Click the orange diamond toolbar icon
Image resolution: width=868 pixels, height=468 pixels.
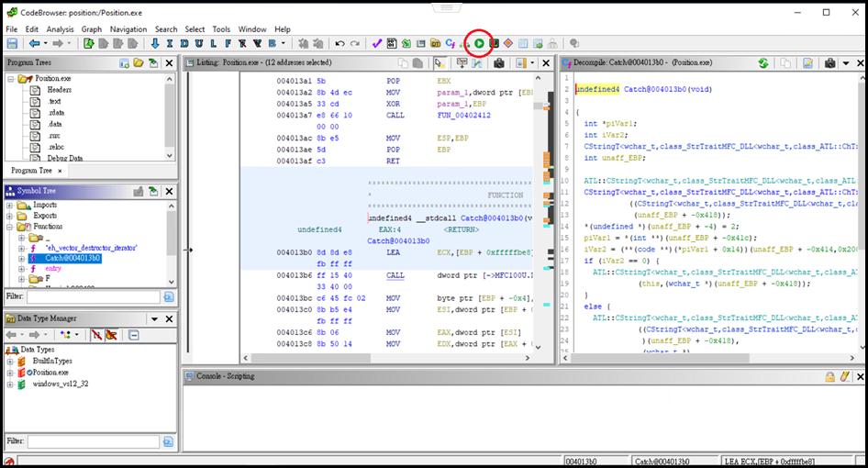pos(508,43)
